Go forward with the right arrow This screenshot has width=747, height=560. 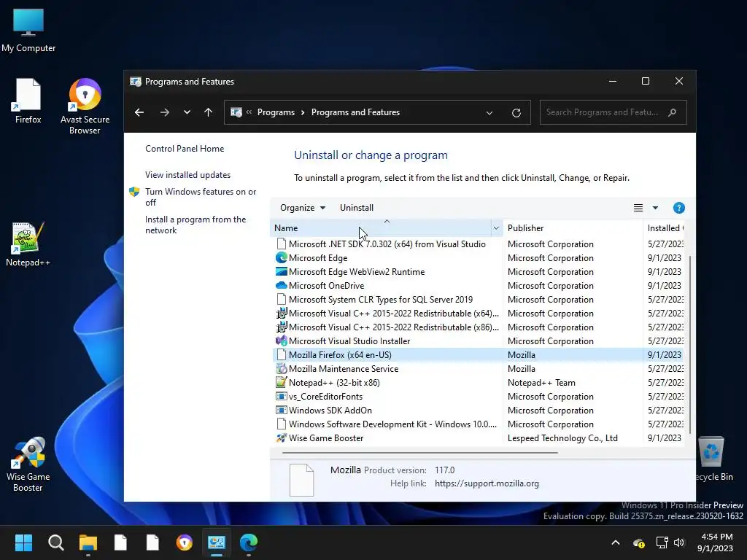[x=164, y=112]
